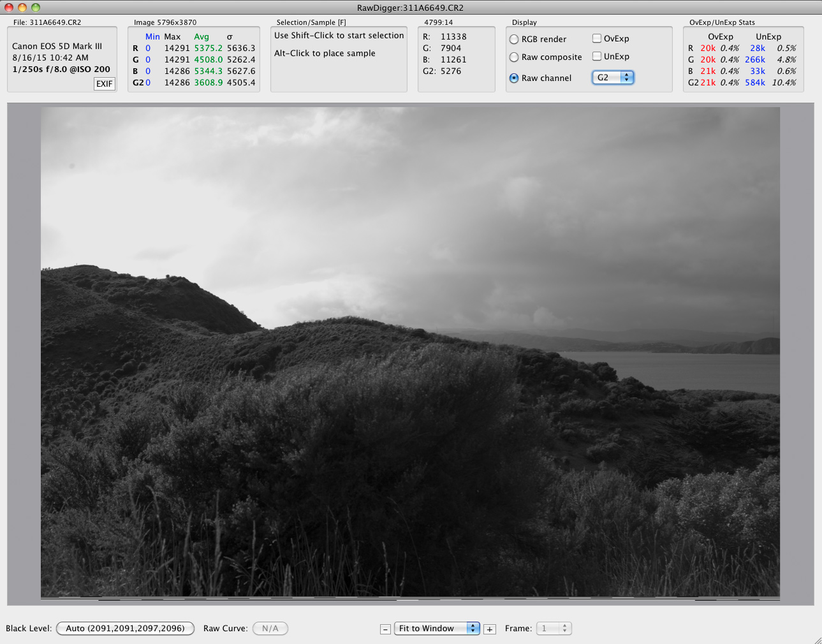Viewport: 822px width, 644px height.
Task: Click the Frame number stepper arrows
Action: [564, 628]
